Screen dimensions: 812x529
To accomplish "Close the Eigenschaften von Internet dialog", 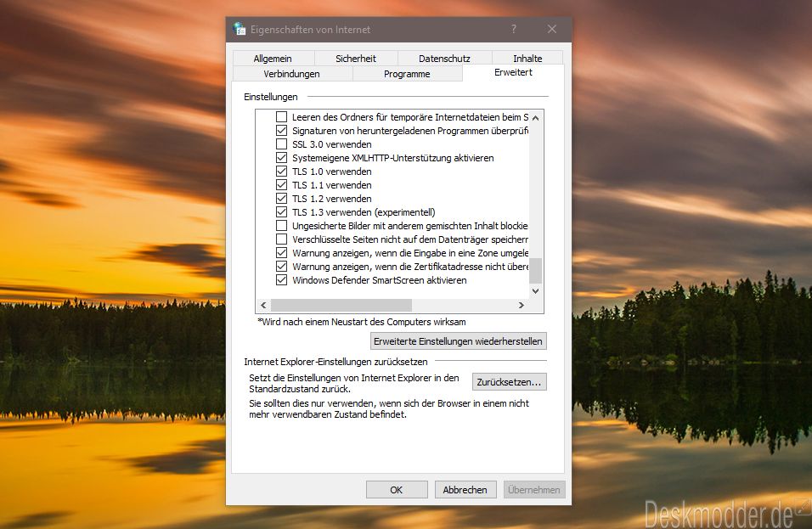I will point(552,29).
